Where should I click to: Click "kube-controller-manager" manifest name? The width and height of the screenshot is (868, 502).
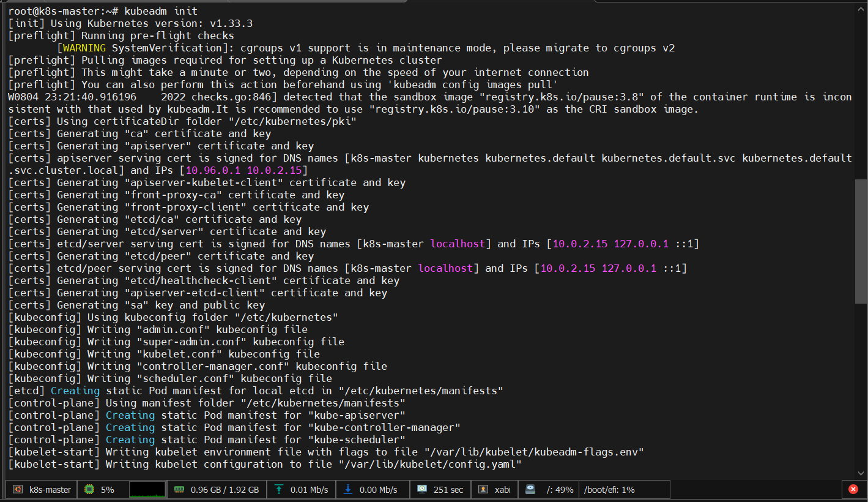384,427
